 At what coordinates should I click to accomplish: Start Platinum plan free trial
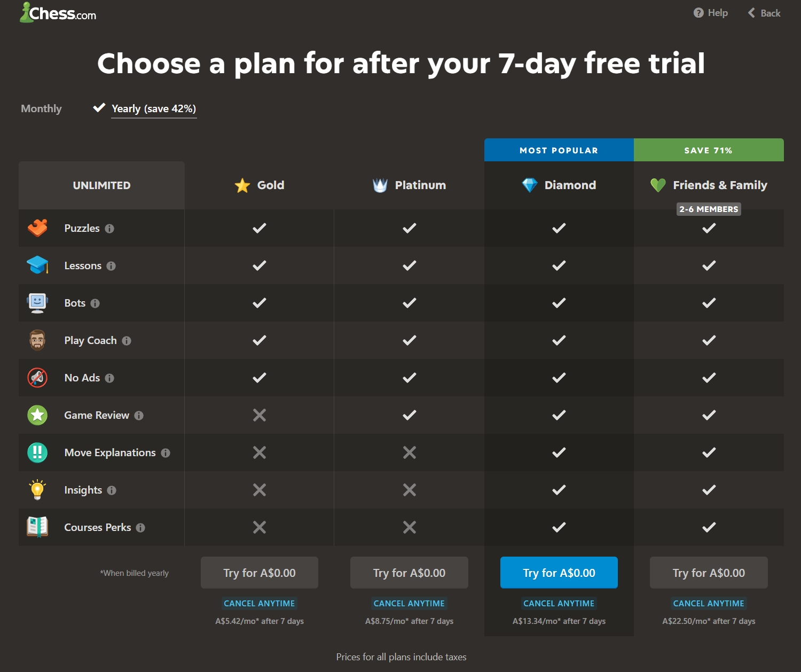coord(409,573)
